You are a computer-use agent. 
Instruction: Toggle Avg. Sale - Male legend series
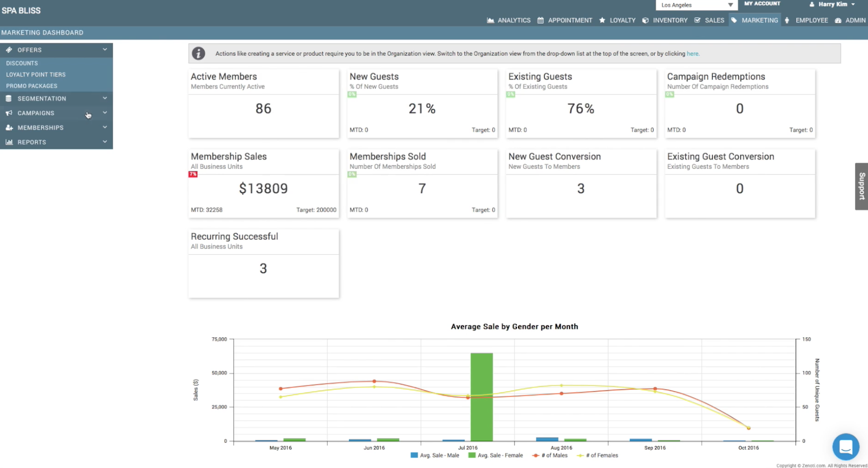click(x=435, y=455)
